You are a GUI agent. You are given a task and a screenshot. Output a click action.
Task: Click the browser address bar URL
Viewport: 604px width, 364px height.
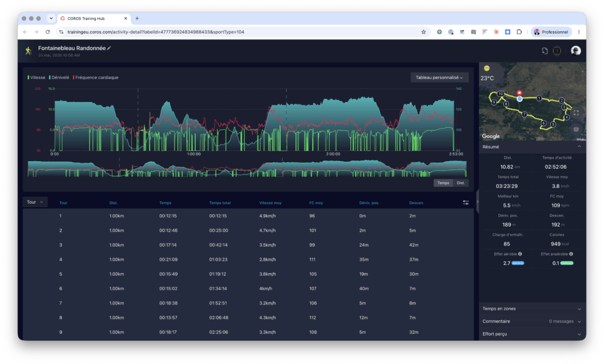click(156, 32)
